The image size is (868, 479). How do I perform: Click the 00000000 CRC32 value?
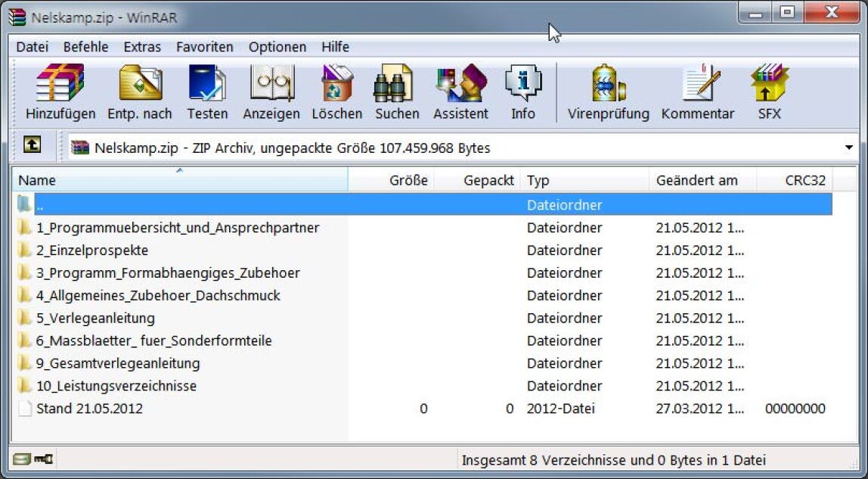[795, 409]
